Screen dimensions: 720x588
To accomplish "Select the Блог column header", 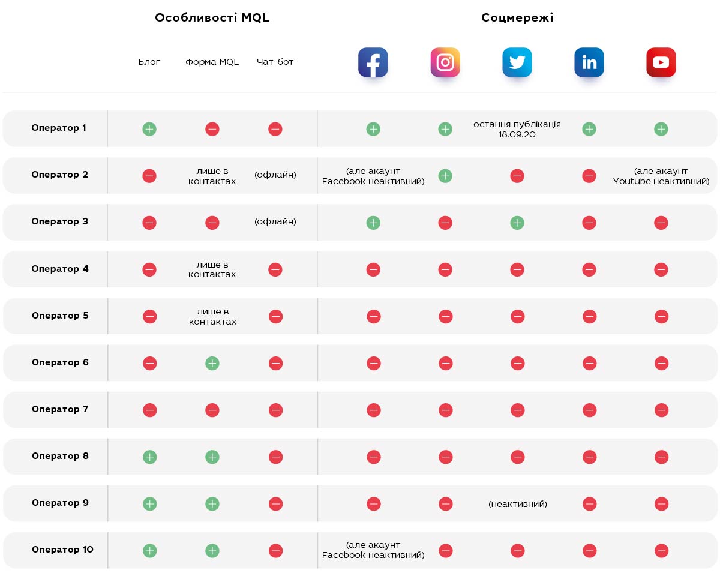I will (149, 62).
